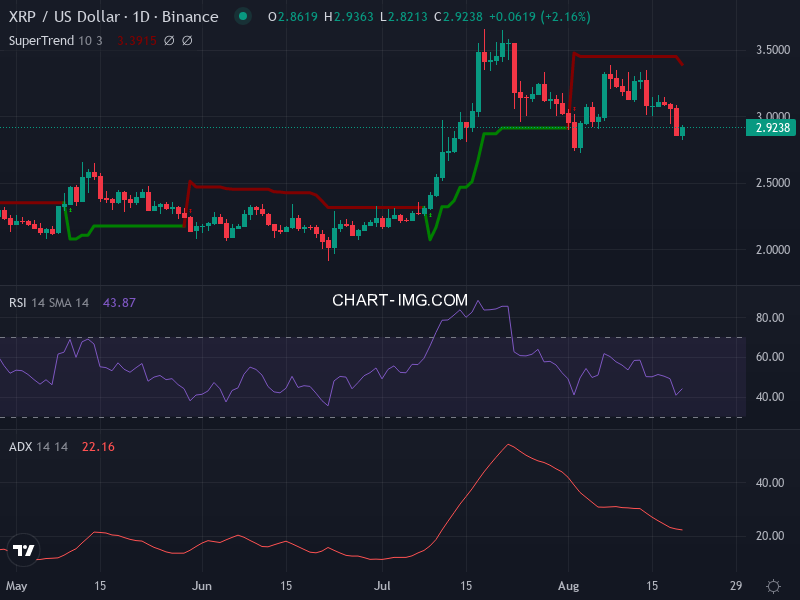Click first SuperTrend null value symbol
This screenshot has height=600, width=800.
[x=169, y=40]
